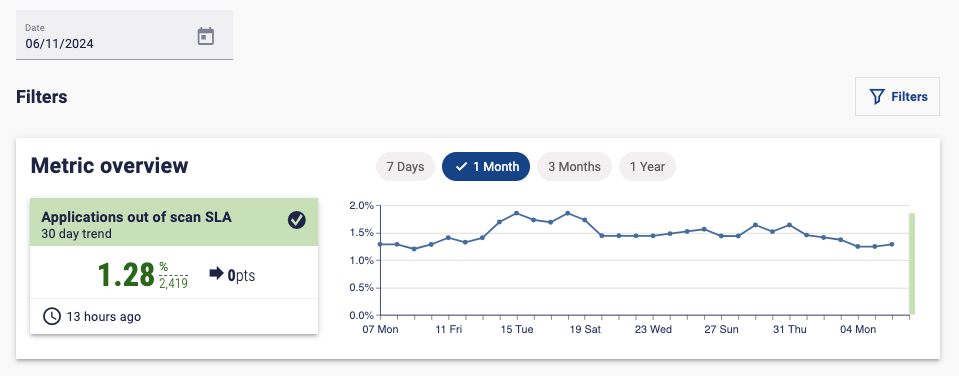Click the checkmark inside the 1 Month chip
The height and width of the screenshot is (376, 959).
[462, 166]
